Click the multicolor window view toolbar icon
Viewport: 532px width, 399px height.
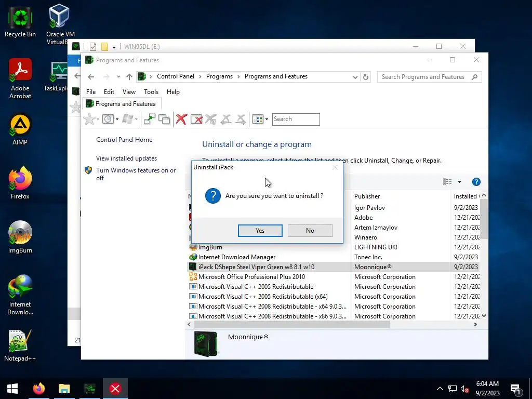tap(258, 119)
